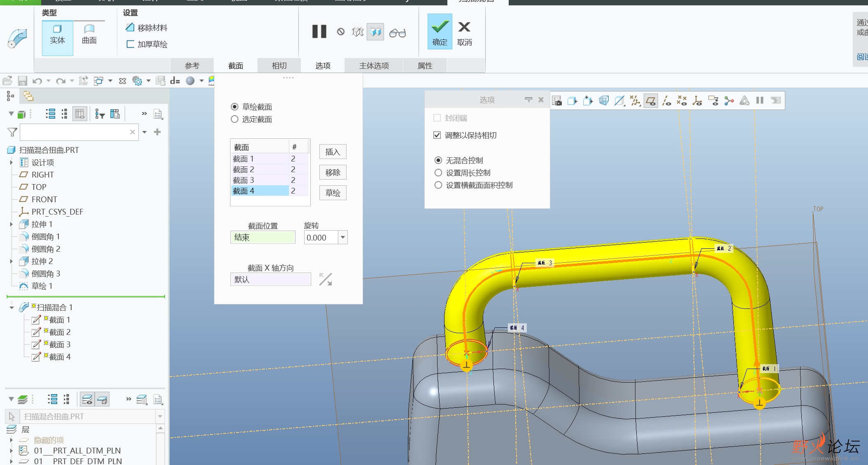The image size is (868, 465).
Task: Open the undo history dropdown arrow
Action: tap(49, 81)
